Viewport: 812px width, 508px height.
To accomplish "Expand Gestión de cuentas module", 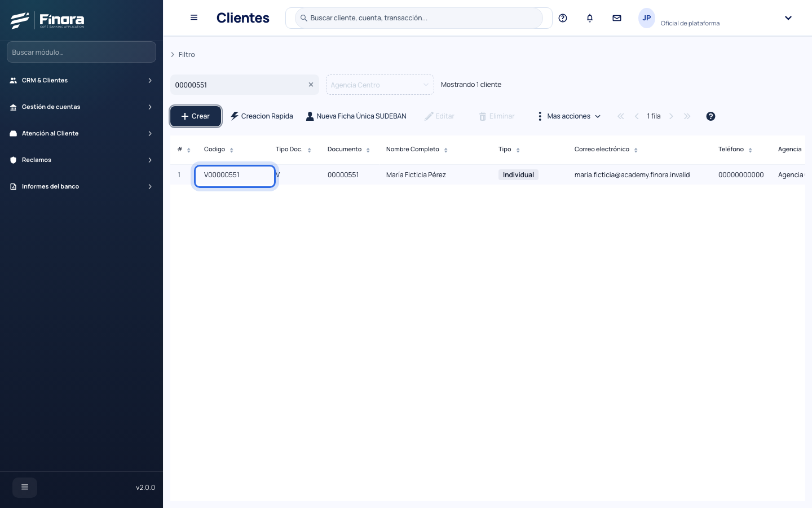I will click(x=81, y=107).
